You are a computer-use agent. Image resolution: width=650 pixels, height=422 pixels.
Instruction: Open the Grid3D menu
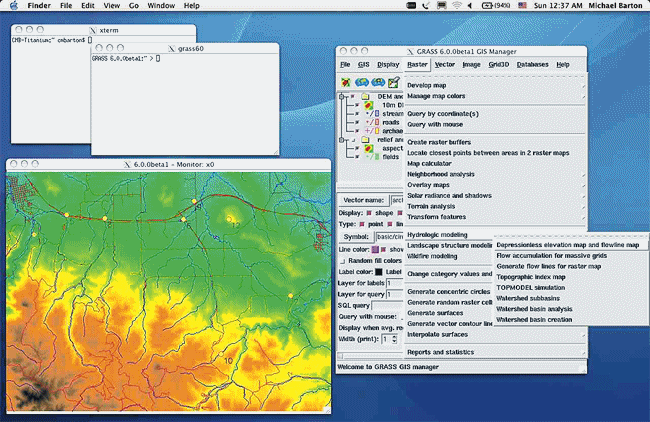498,65
